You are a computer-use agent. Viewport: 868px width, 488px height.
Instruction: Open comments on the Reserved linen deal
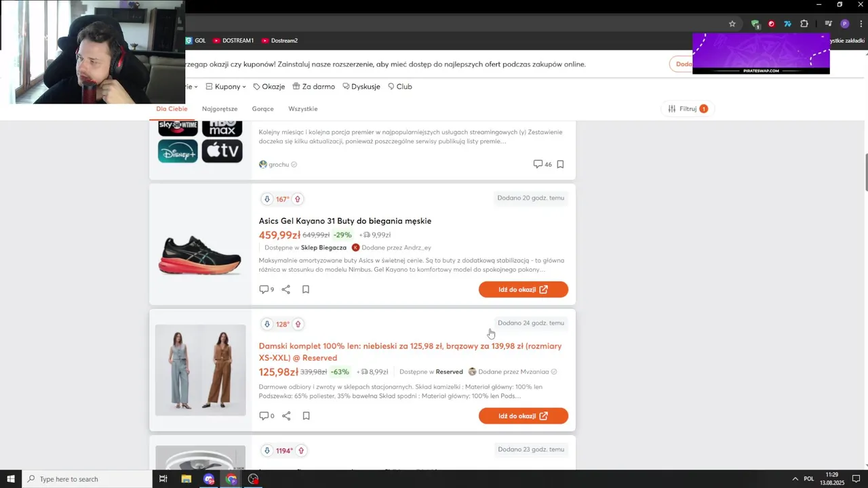tap(267, 415)
